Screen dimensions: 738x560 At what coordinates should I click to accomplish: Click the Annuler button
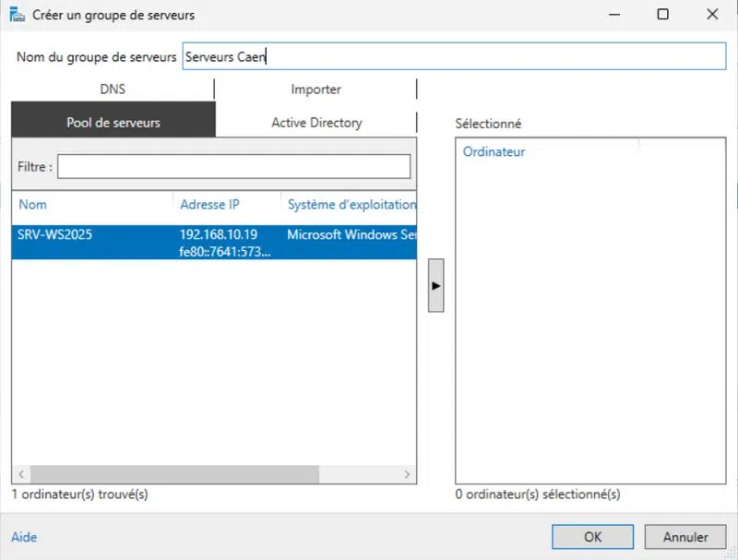pos(685,537)
